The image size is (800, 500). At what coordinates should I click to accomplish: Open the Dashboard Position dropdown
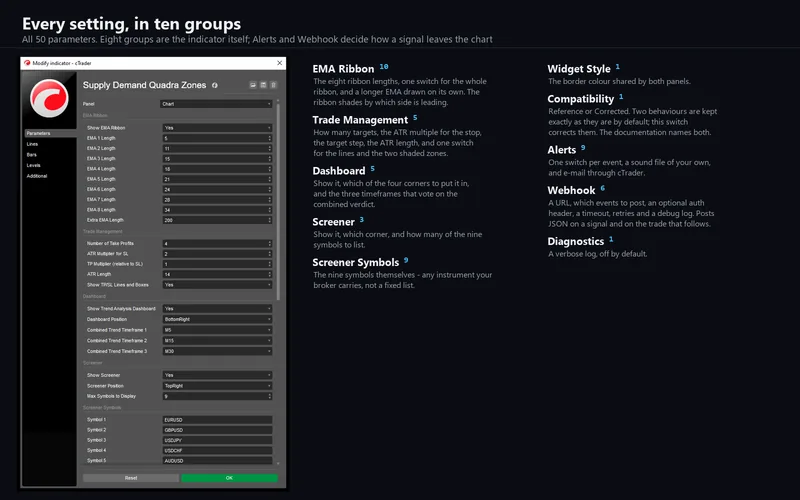217,319
